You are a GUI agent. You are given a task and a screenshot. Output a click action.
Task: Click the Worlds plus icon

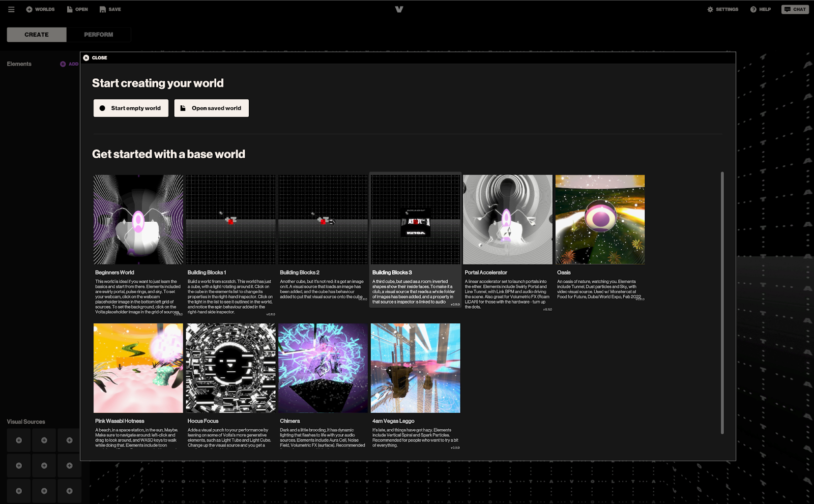(29, 9)
